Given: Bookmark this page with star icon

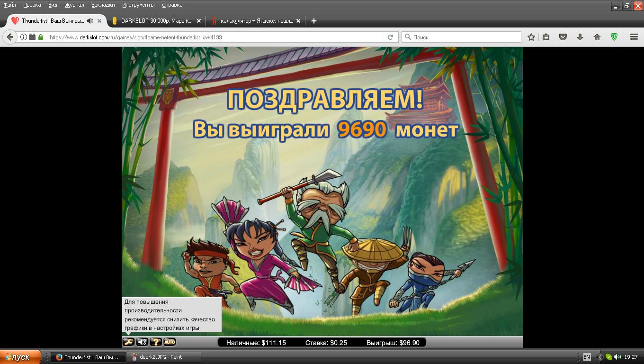Looking at the screenshot, I should 531,37.
